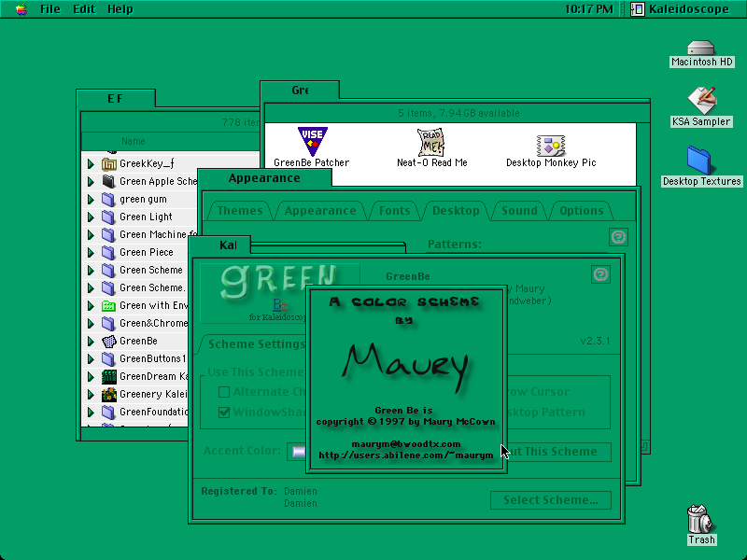Screen dimensions: 747x560
Task: Click the 10:17 PM menu bar clock
Action: (589, 9)
